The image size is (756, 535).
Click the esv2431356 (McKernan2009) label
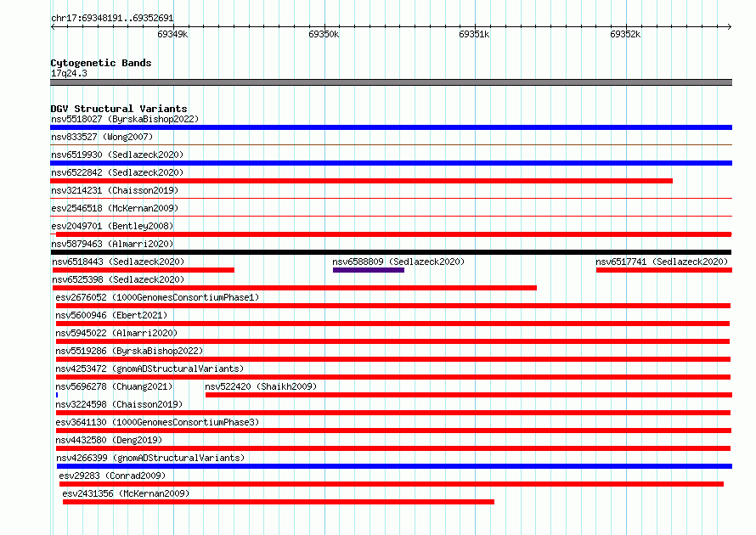(x=126, y=493)
